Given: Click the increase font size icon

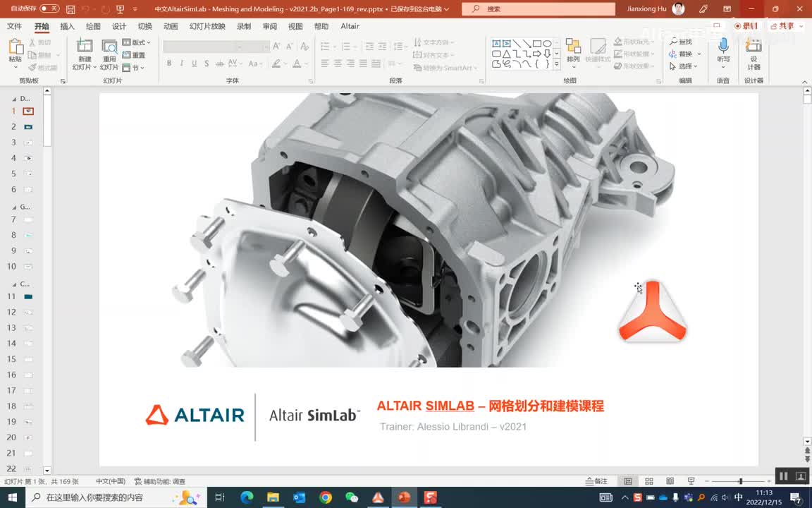Looking at the screenshot, I should (276, 47).
